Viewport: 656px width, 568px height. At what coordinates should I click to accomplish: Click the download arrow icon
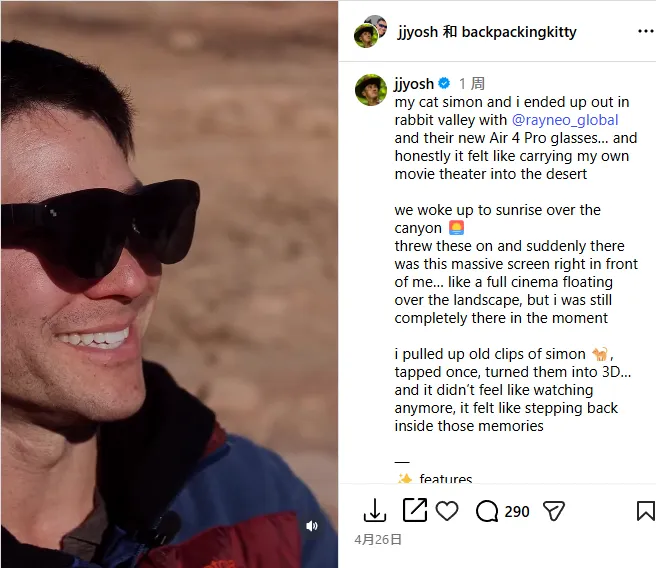pyautogui.click(x=374, y=510)
